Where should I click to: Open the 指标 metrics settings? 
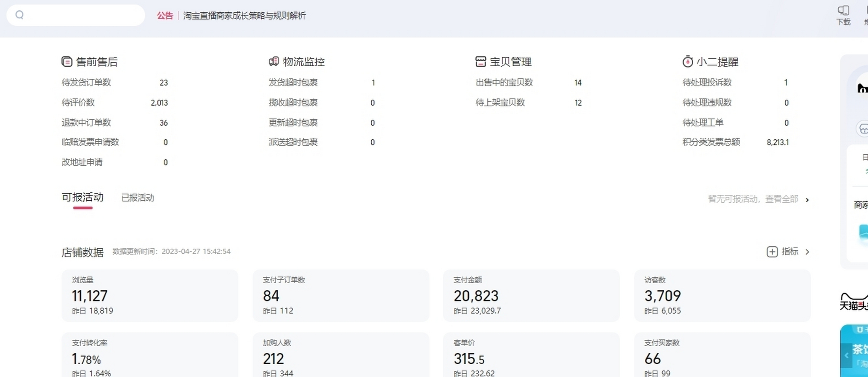(x=790, y=252)
